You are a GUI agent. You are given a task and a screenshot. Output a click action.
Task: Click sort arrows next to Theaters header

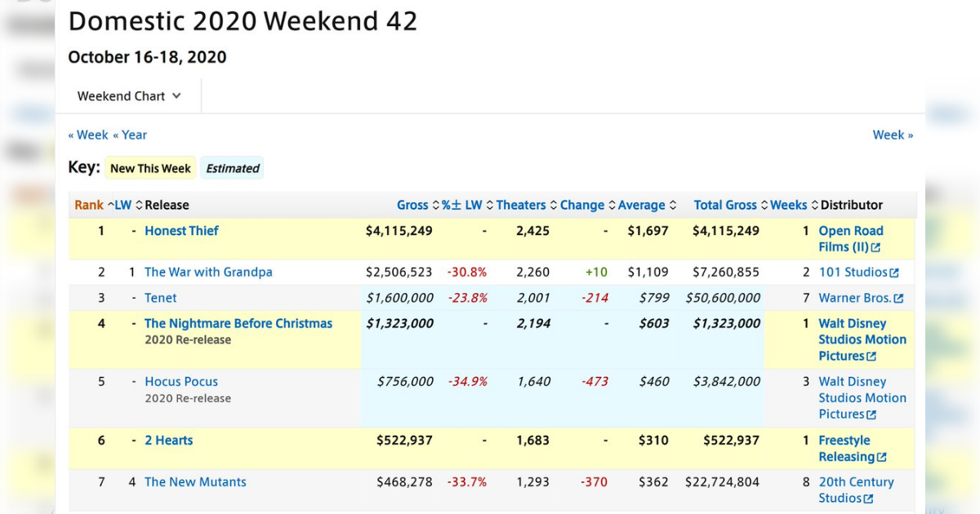point(554,206)
